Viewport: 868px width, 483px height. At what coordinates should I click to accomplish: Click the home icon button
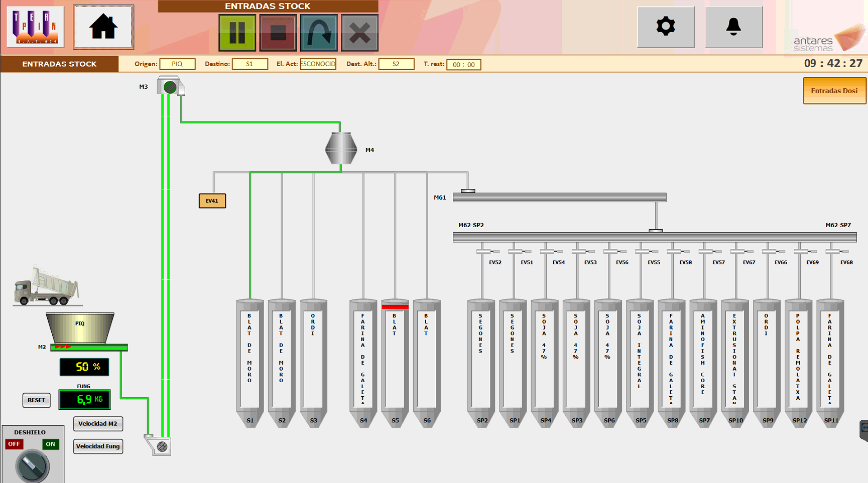pos(103,27)
